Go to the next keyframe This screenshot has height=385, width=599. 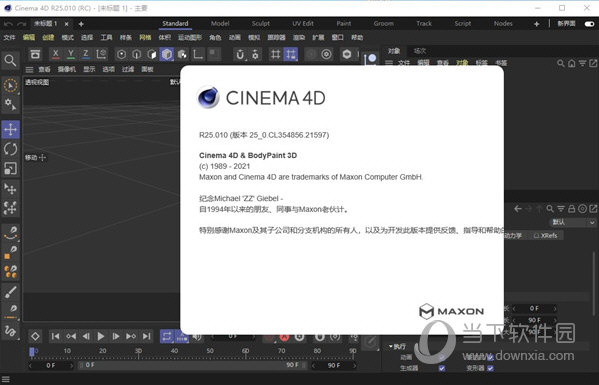click(x=131, y=336)
